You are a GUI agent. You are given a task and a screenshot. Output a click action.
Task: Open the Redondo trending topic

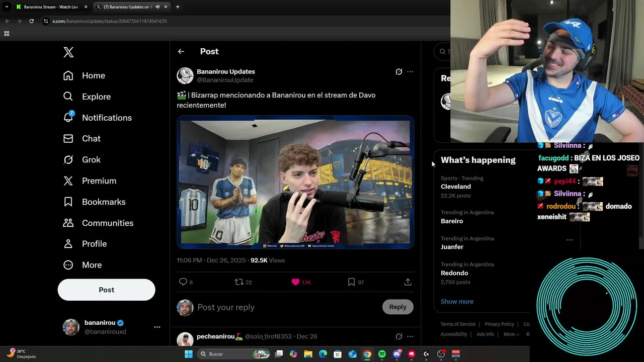(x=454, y=273)
